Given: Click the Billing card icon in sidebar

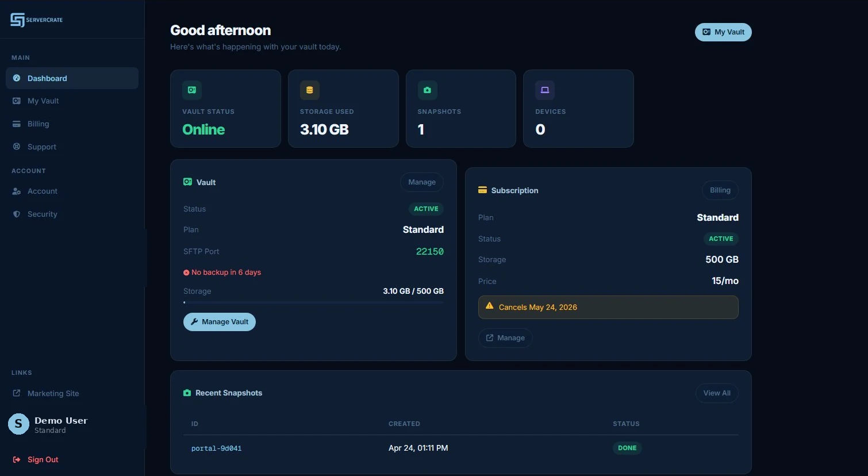Looking at the screenshot, I should 17,124.
